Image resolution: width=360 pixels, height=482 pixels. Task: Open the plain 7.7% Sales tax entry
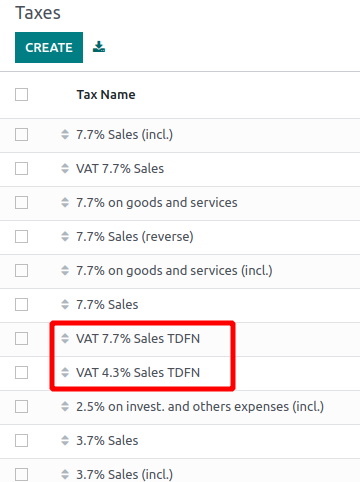(x=107, y=305)
